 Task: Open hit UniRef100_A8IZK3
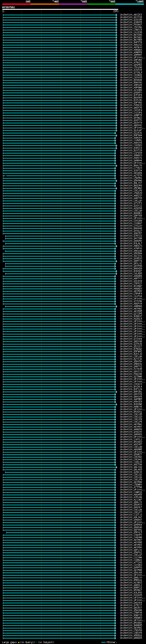tap(131, 15)
